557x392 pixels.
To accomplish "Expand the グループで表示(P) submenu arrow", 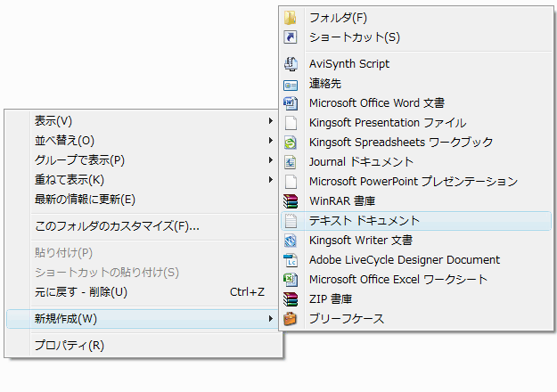I will (271, 160).
